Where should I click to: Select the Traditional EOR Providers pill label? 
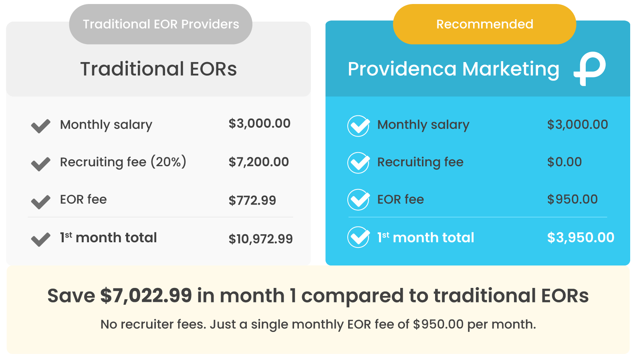coord(161,24)
